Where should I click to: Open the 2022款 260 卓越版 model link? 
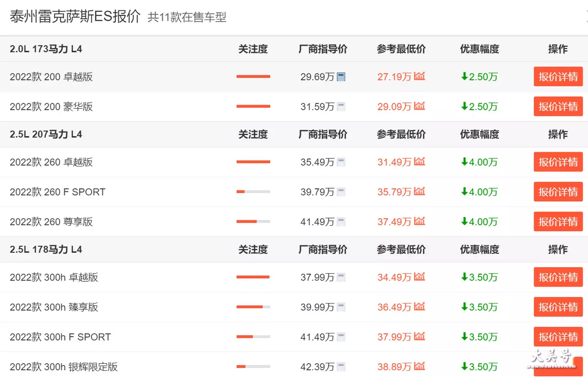(51, 162)
